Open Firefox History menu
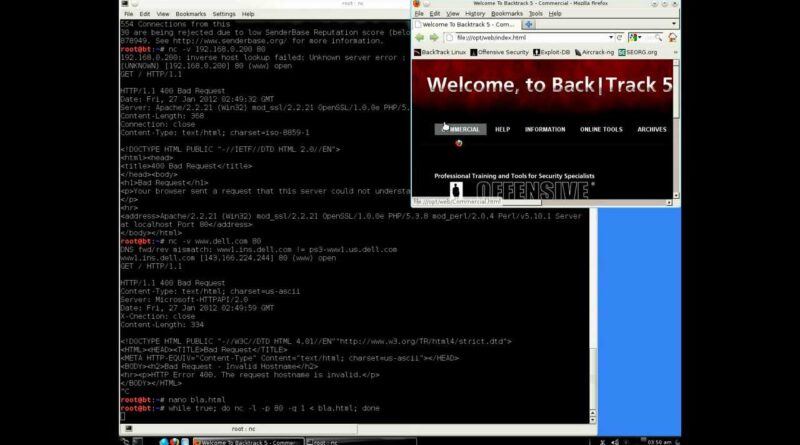 [x=475, y=14]
